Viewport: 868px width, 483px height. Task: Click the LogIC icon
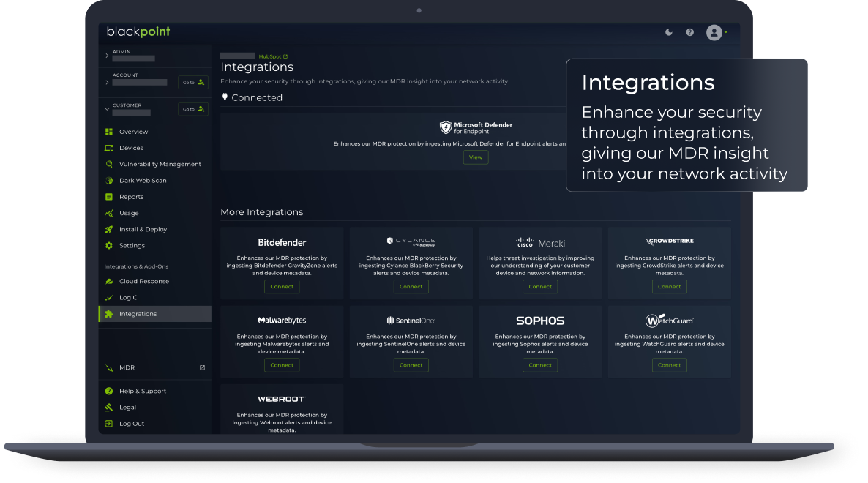coord(109,298)
